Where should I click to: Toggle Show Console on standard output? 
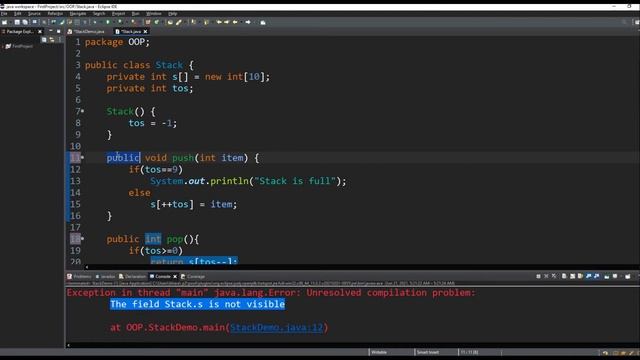588,276
